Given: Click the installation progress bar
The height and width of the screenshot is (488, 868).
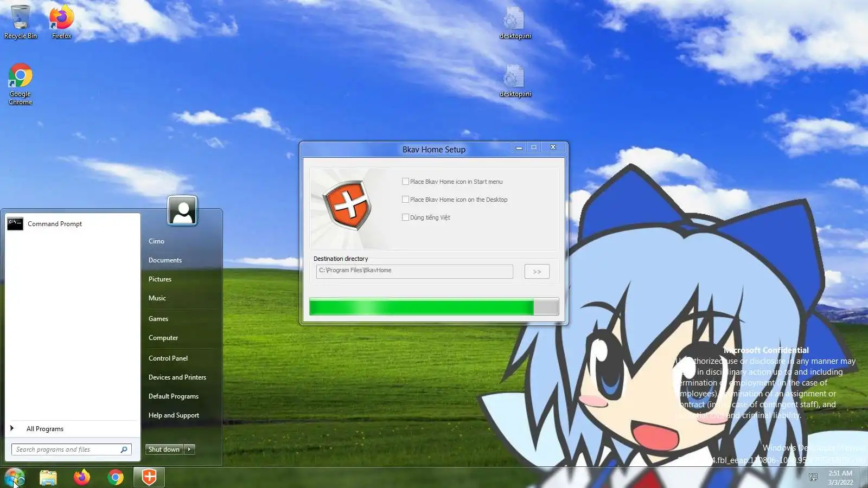Looking at the screenshot, I should point(434,307).
